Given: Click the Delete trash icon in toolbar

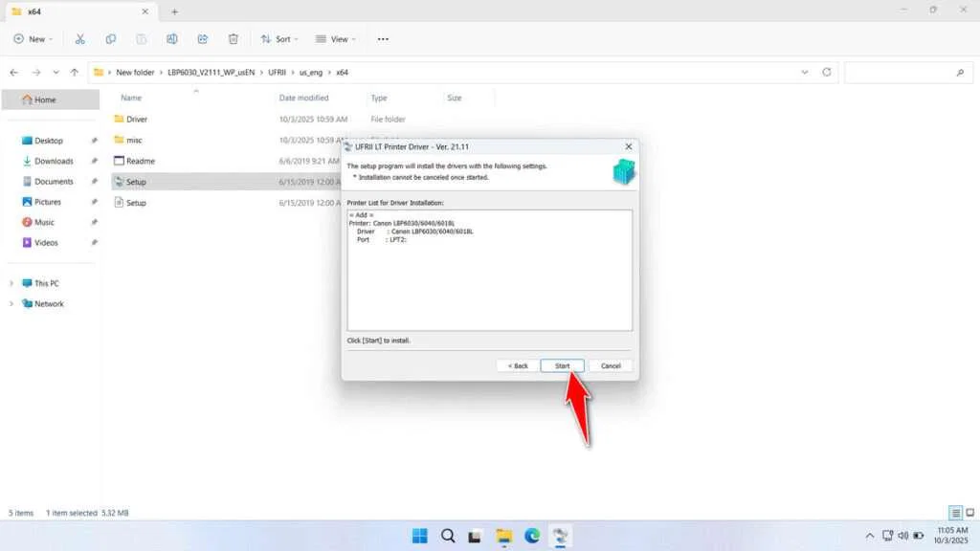Looking at the screenshot, I should tap(234, 39).
